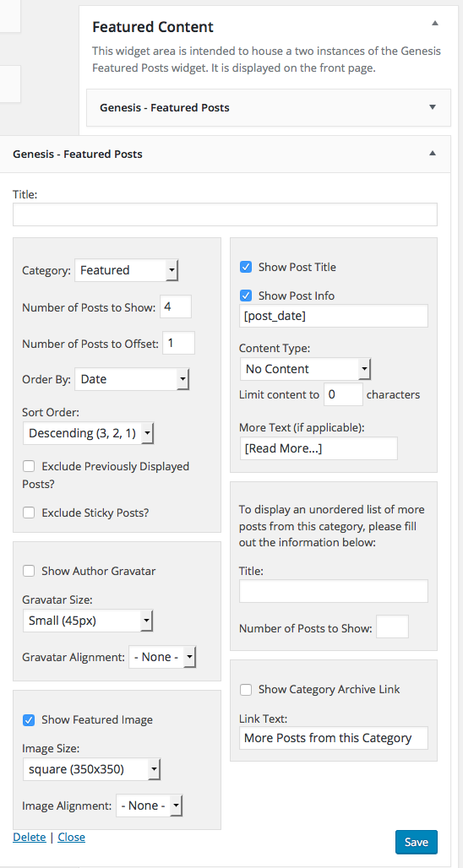This screenshot has width=463, height=868.
Task: Click the empty Number of Posts to Show field
Action: click(392, 627)
